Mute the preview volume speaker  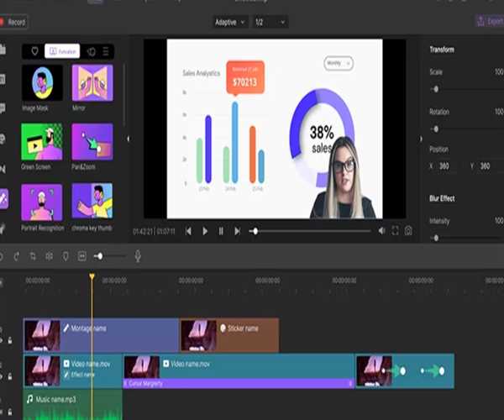coord(381,231)
